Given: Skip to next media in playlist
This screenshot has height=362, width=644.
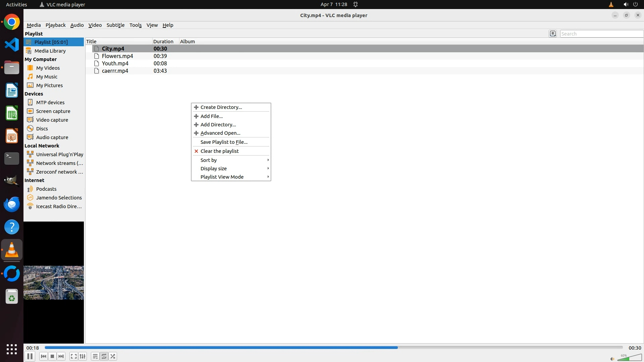Looking at the screenshot, I should [61, 356].
